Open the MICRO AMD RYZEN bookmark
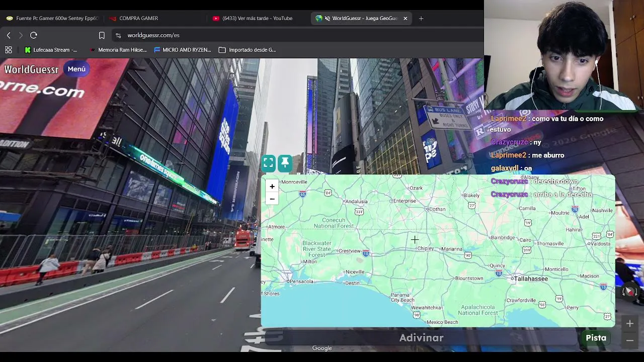The image size is (644, 362). pyautogui.click(x=183, y=50)
